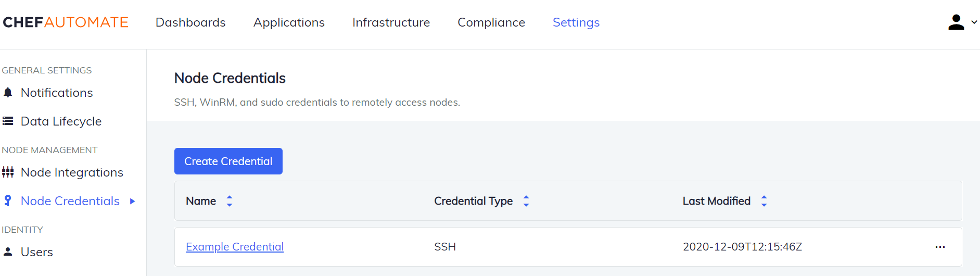Open the three-dot menu for Example Credential
This screenshot has width=980, height=276.
[x=940, y=247]
